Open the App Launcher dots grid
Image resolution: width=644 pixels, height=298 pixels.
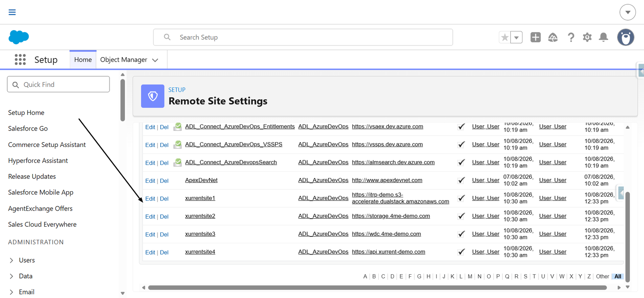click(x=20, y=60)
